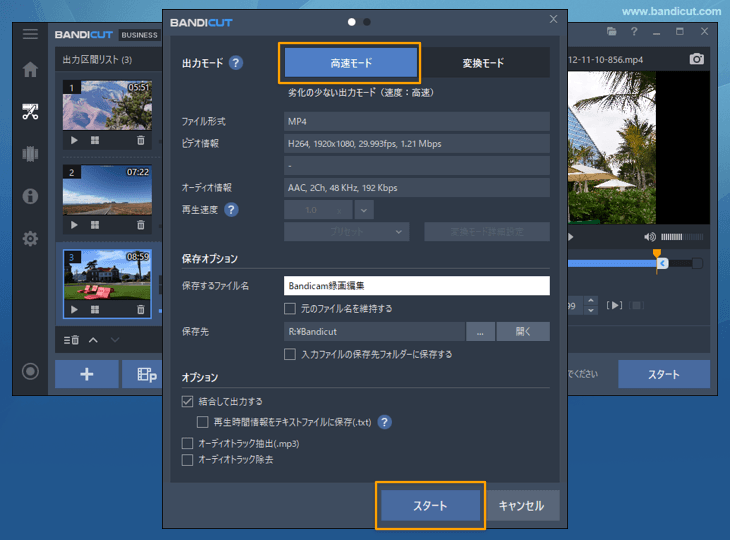Image resolution: width=730 pixels, height=540 pixels.
Task: Move selected segment up
Action: tap(93, 340)
